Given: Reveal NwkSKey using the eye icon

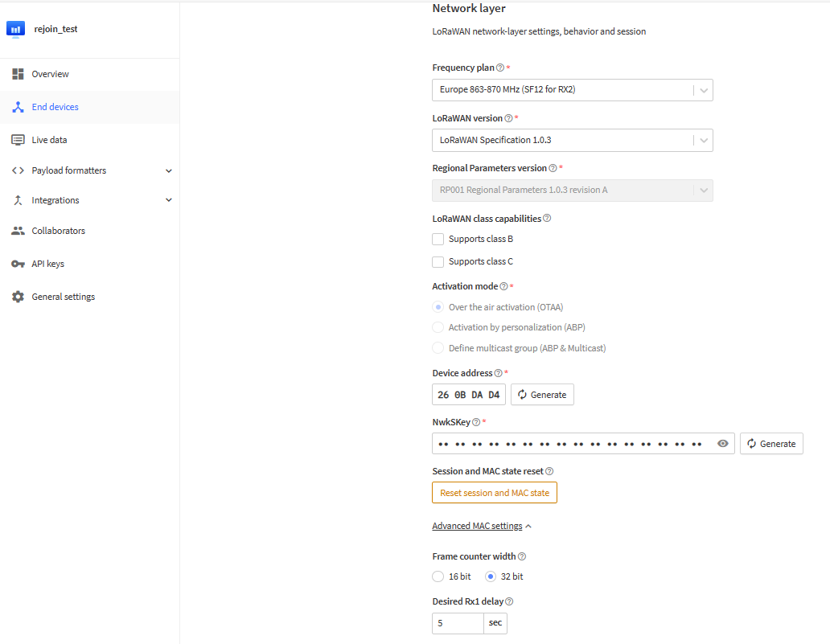Looking at the screenshot, I should pyautogui.click(x=722, y=444).
